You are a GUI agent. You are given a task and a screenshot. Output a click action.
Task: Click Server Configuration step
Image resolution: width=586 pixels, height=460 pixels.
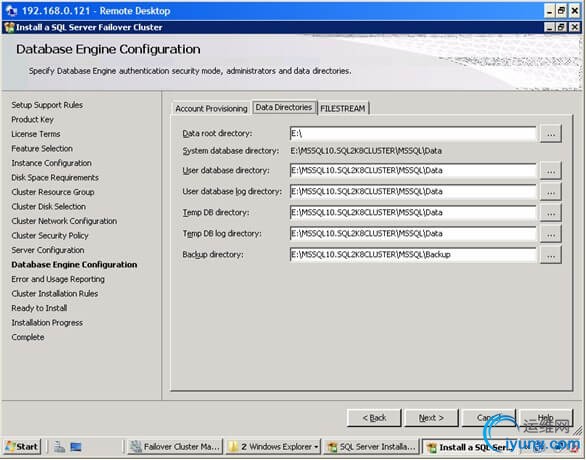click(48, 250)
